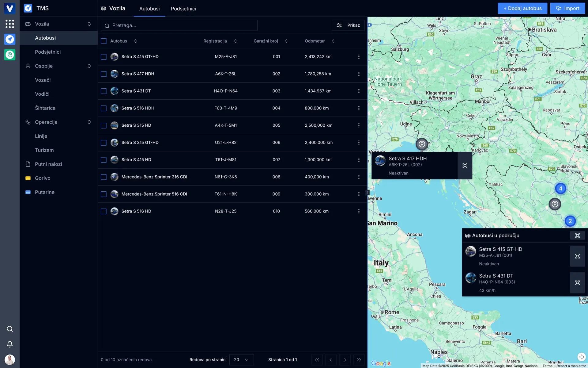Open row menu for Setra S 516 HDH
The image size is (588, 368).
click(x=359, y=108)
